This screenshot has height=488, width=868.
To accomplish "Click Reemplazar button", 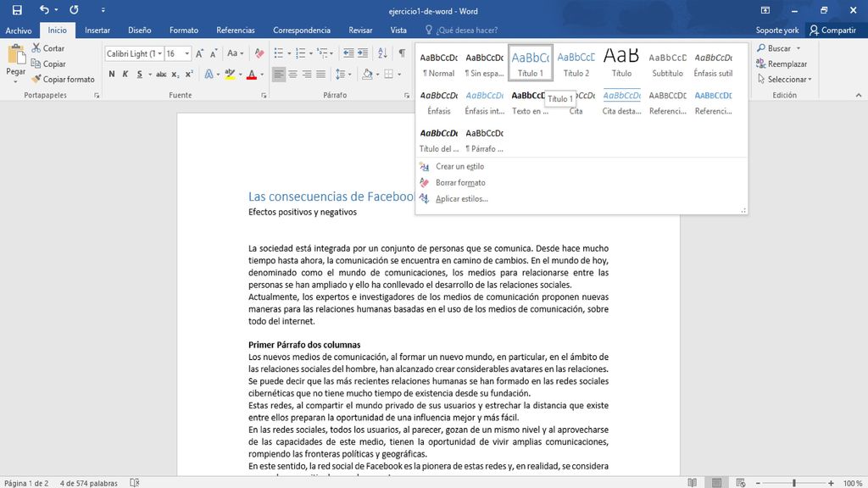I will click(x=782, y=64).
